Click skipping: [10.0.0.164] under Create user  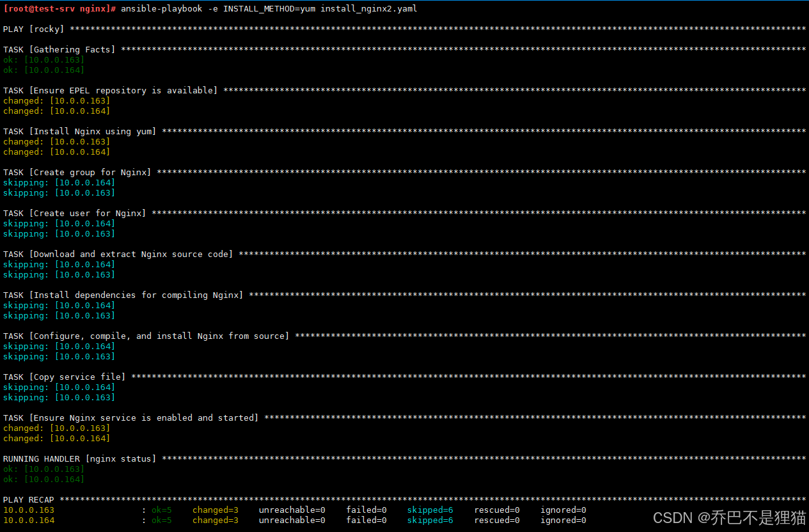[59, 224]
